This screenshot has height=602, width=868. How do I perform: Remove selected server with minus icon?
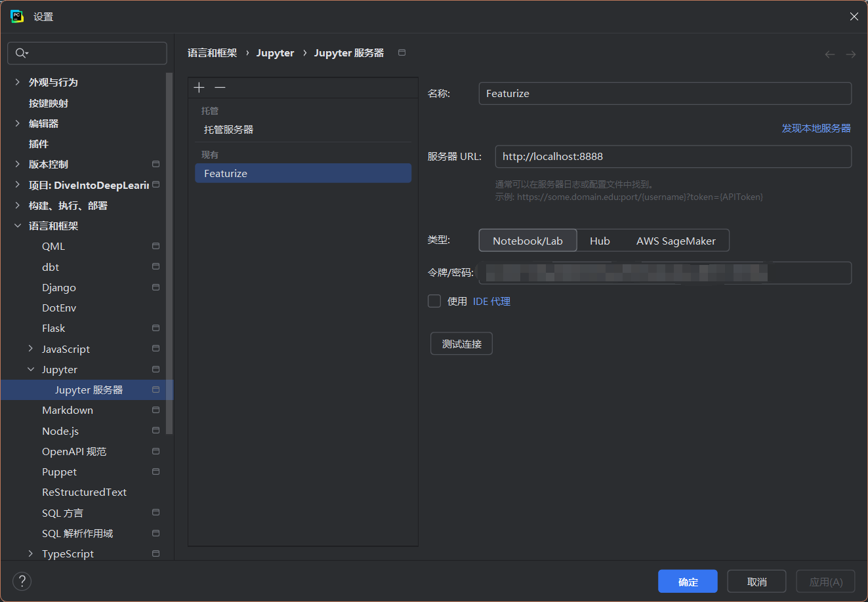220,88
